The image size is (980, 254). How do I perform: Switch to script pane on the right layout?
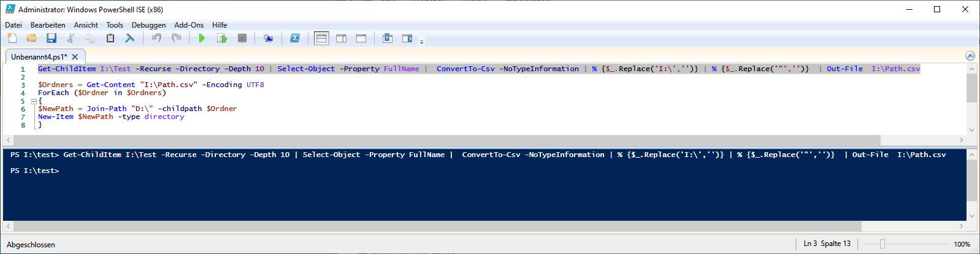point(341,38)
